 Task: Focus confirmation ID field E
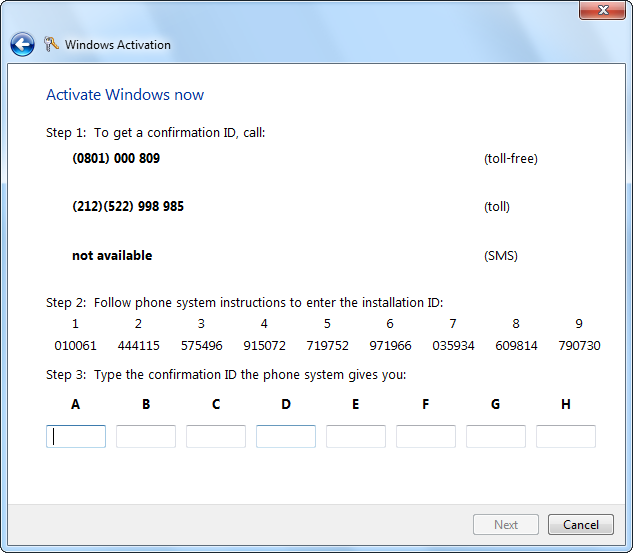(x=356, y=436)
